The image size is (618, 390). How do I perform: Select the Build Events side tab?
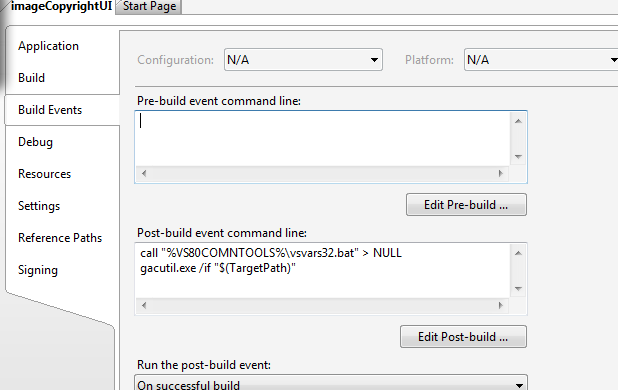50,110
